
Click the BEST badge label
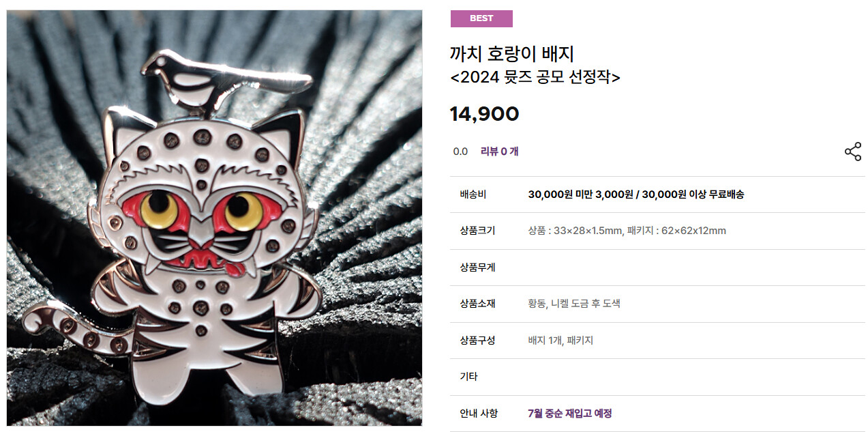(481, 18)
